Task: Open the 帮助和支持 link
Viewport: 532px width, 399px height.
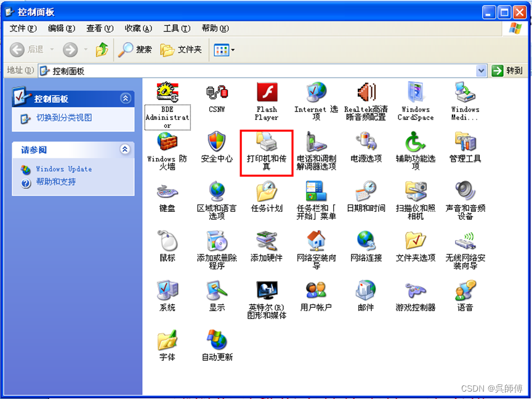Action: pyautogui.click(x=55, y=182)
